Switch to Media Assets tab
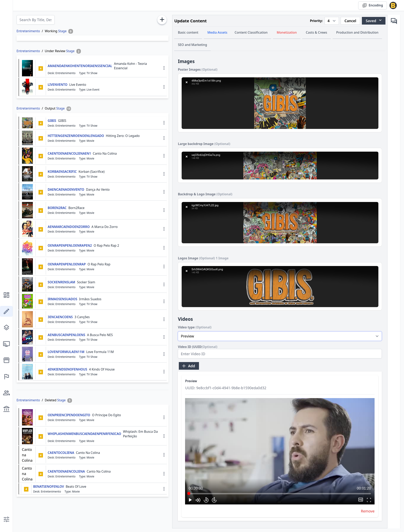The height and width of the screenshot is (532, 404). click(217, 33)
